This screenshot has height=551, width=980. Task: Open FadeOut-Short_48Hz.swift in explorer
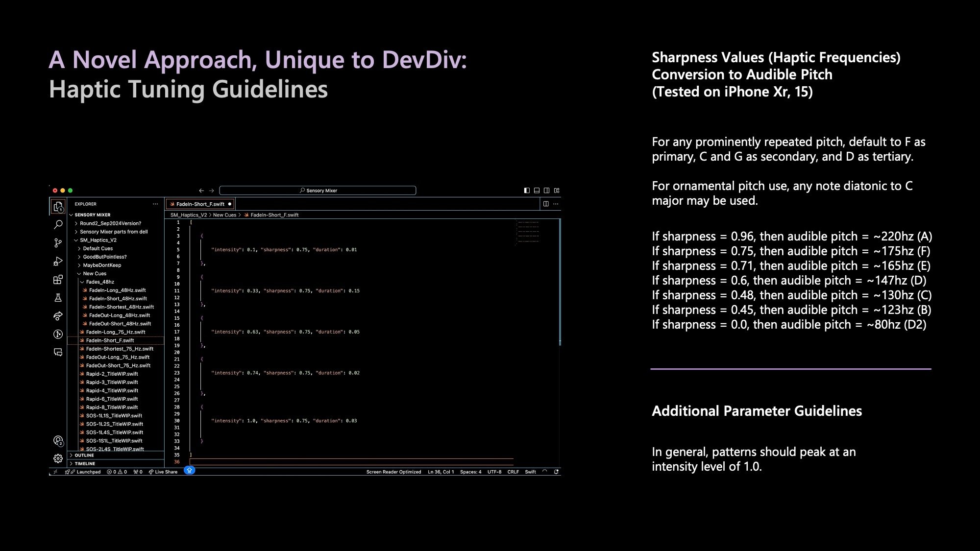(115, 324)
